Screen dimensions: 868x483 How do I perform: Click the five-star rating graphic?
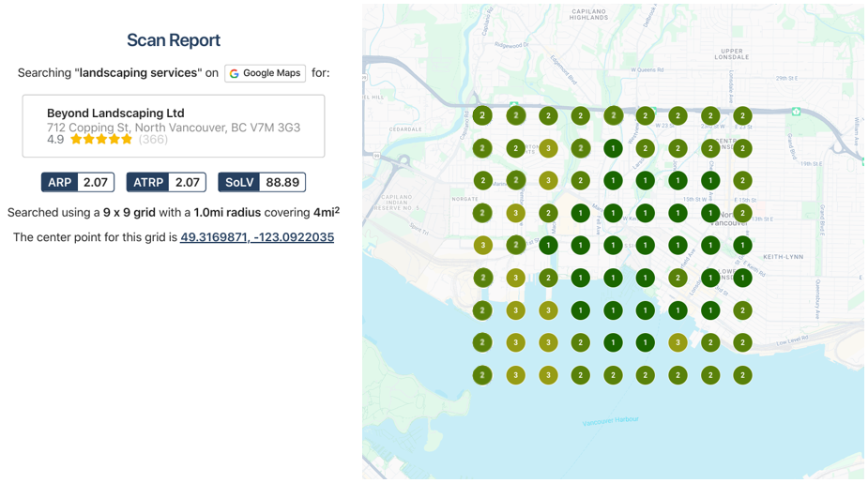[101, 140]
